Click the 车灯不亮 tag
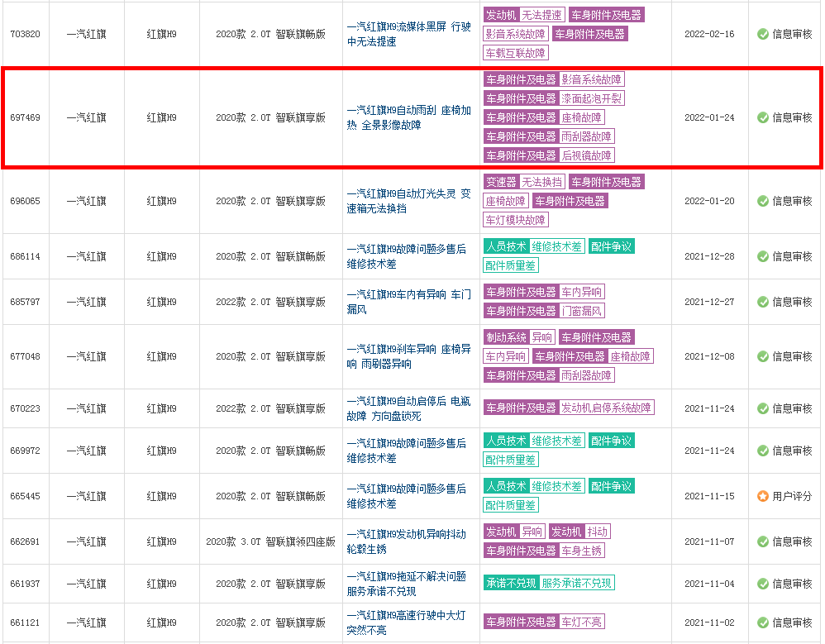 point(581,622)
